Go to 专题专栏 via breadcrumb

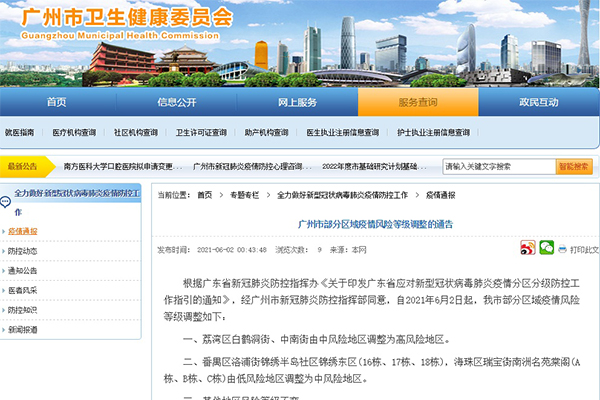pyautogui.click(x=245, y=195)
